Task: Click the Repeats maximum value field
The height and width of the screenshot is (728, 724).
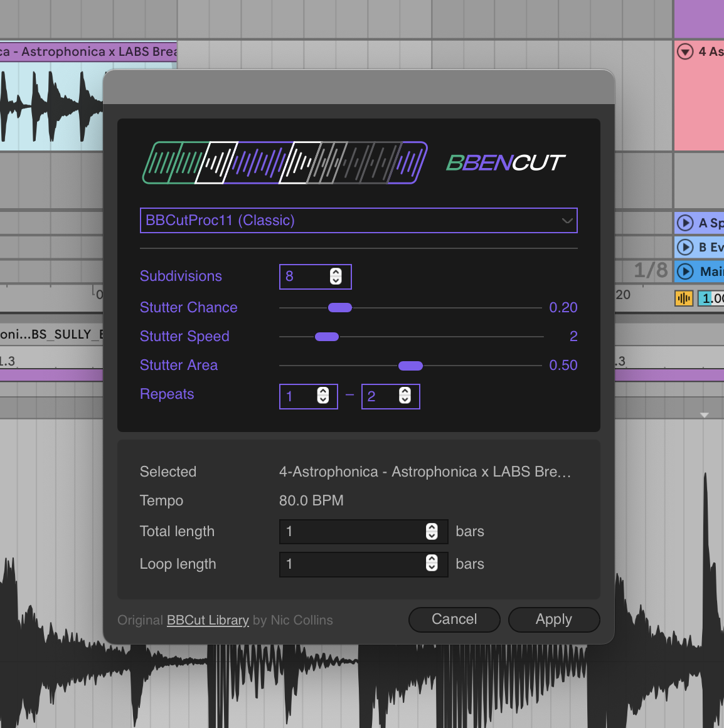Action: click(x=391, y=396)
